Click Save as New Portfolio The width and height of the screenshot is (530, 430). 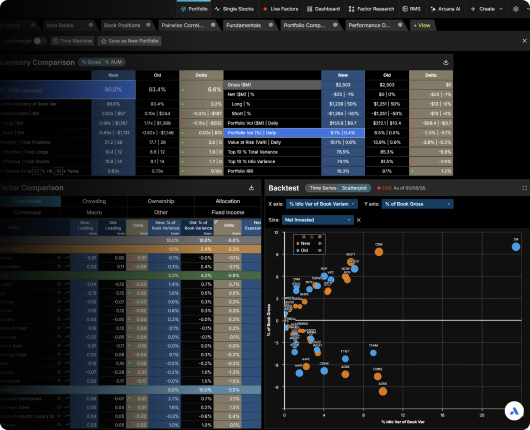click(x=130, y=41)
